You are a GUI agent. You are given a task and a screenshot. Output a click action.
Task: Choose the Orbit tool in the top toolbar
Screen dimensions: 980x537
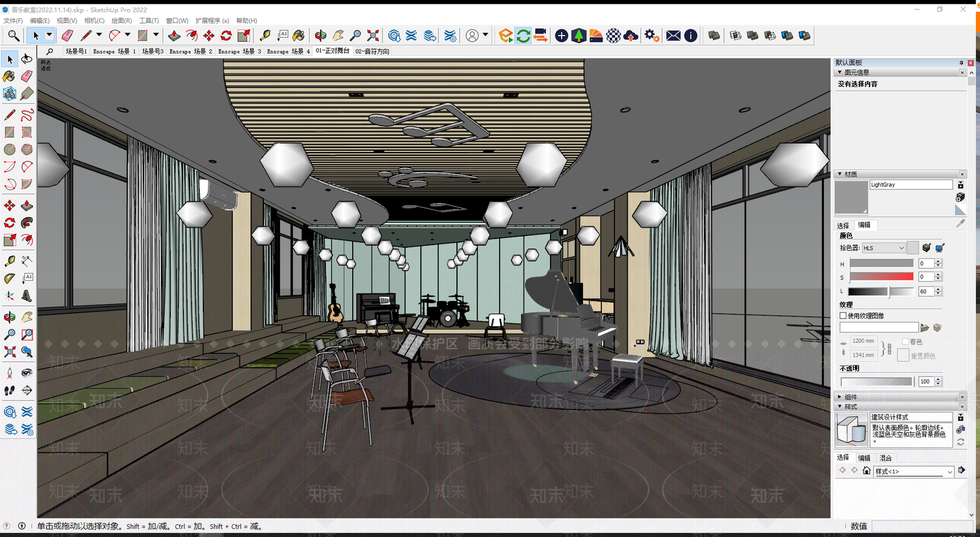(x=320, y=36)
